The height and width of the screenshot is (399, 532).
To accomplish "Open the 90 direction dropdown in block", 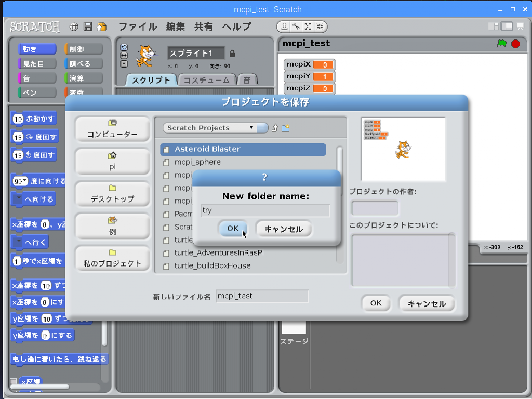I will point(25,181).
